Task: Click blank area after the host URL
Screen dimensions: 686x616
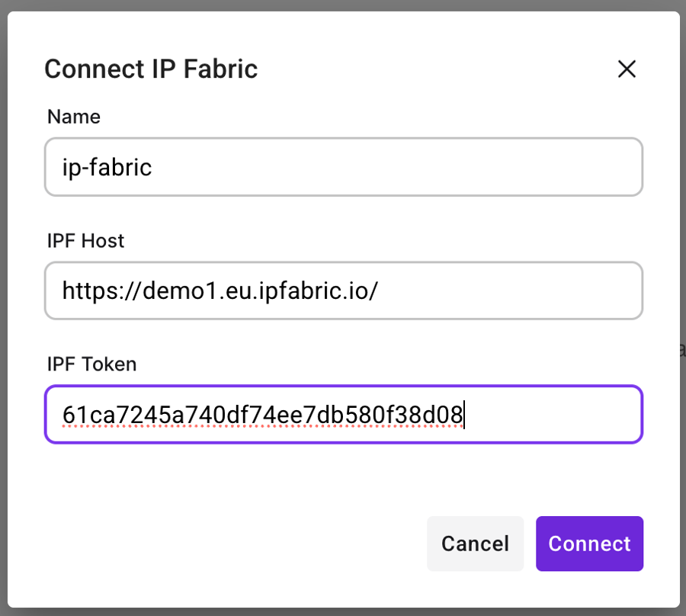Action: tap(511, 290)
